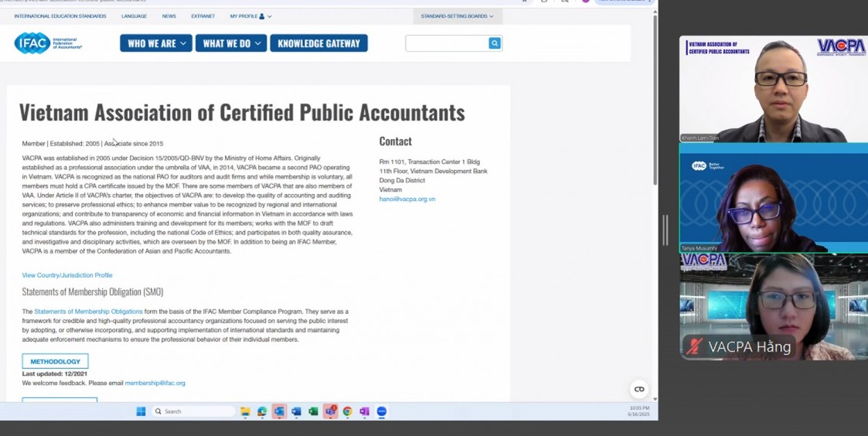
Task: Click the muted microphone icon on VACPA Hằng
Action: click(x=694, y=347)
